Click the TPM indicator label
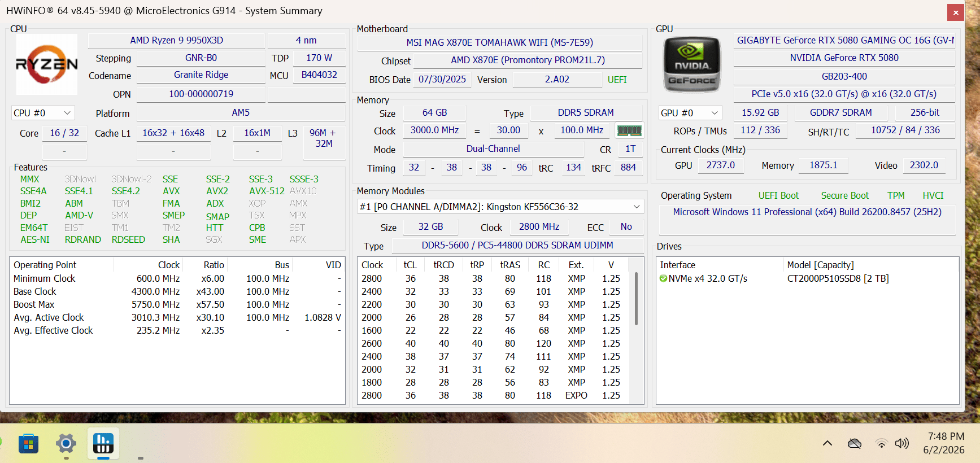980x463 pixels. click(896, 196)
